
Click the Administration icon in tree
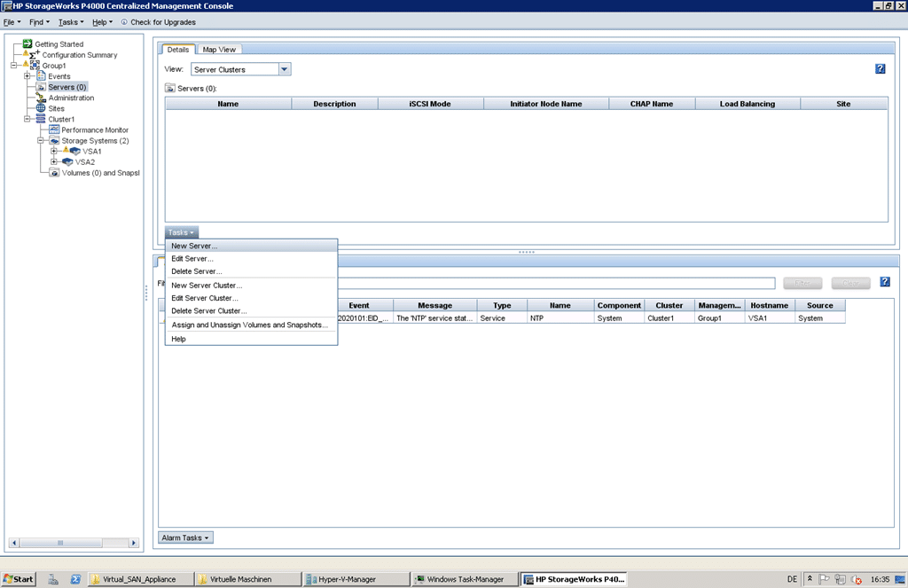pos(41,98)
